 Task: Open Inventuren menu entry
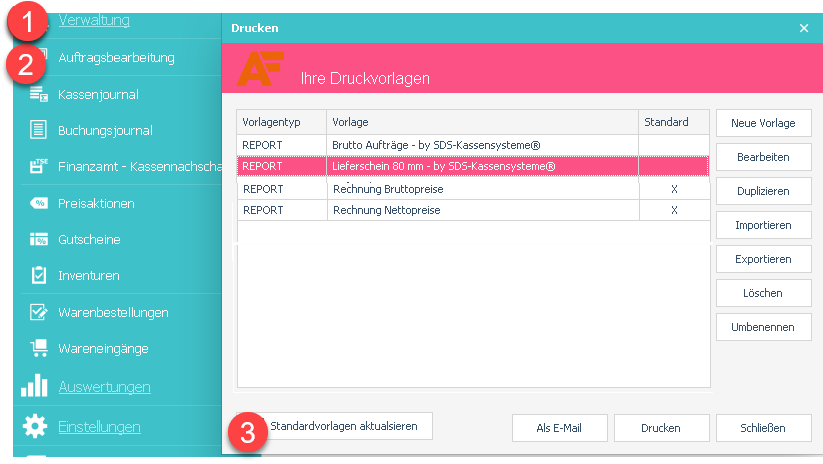[89, 276]
